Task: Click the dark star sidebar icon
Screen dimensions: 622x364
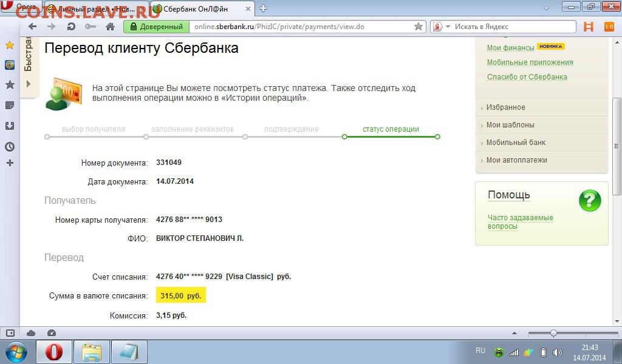Action: point(10,84)
